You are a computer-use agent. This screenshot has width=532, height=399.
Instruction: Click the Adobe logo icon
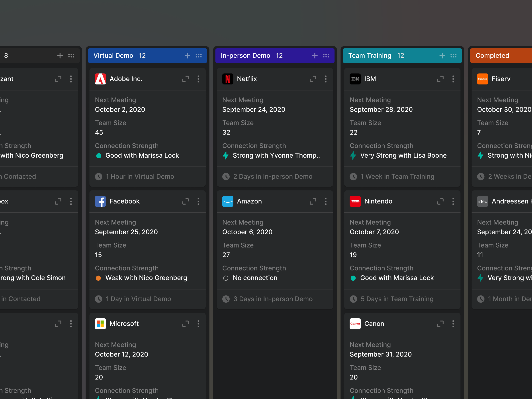[x=100, y=79]
